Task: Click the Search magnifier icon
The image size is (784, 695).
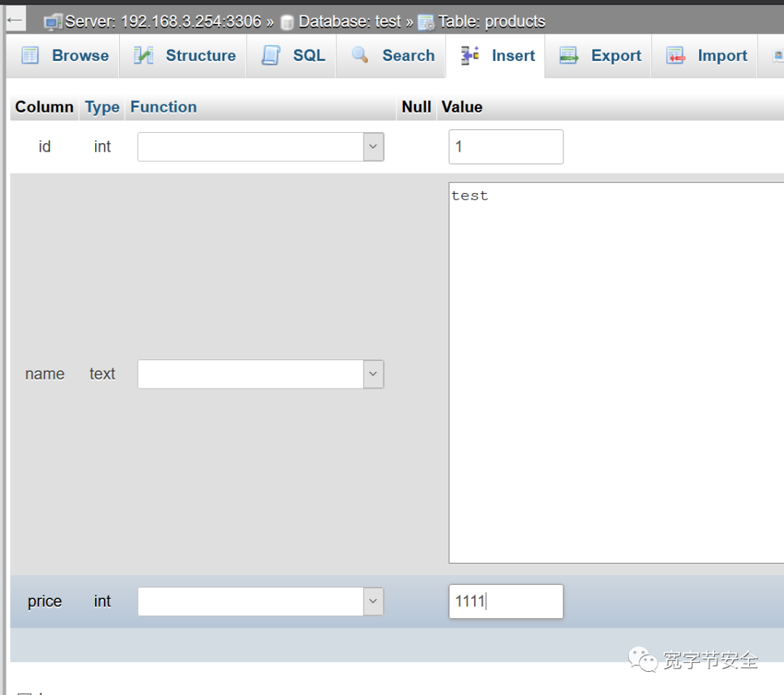Action: point(360,55)
